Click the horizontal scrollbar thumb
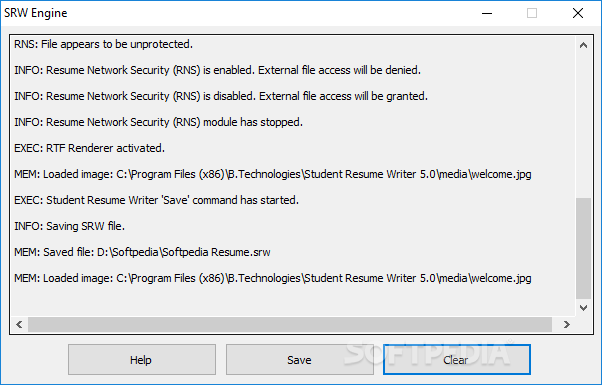Screen dimensions: 602x385 click(x=290, y=324)
